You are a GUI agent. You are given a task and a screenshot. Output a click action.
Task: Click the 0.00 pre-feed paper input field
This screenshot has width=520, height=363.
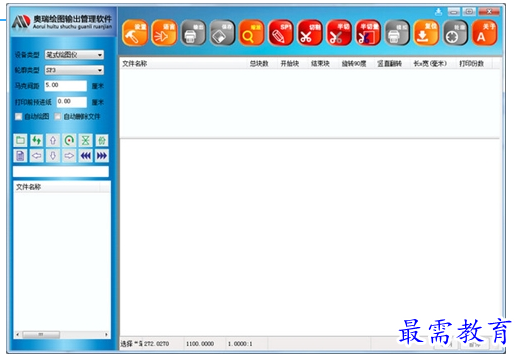point(72,102)
